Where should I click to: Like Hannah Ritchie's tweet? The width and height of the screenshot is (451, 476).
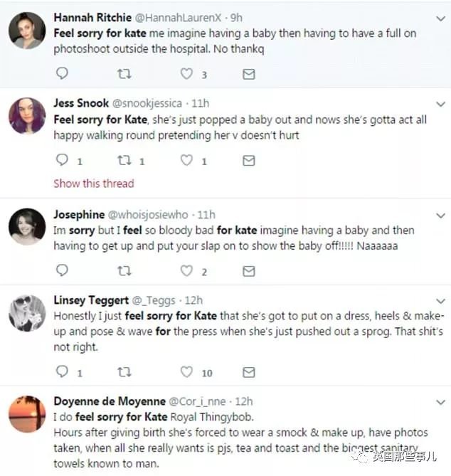[x=186, y=74]
